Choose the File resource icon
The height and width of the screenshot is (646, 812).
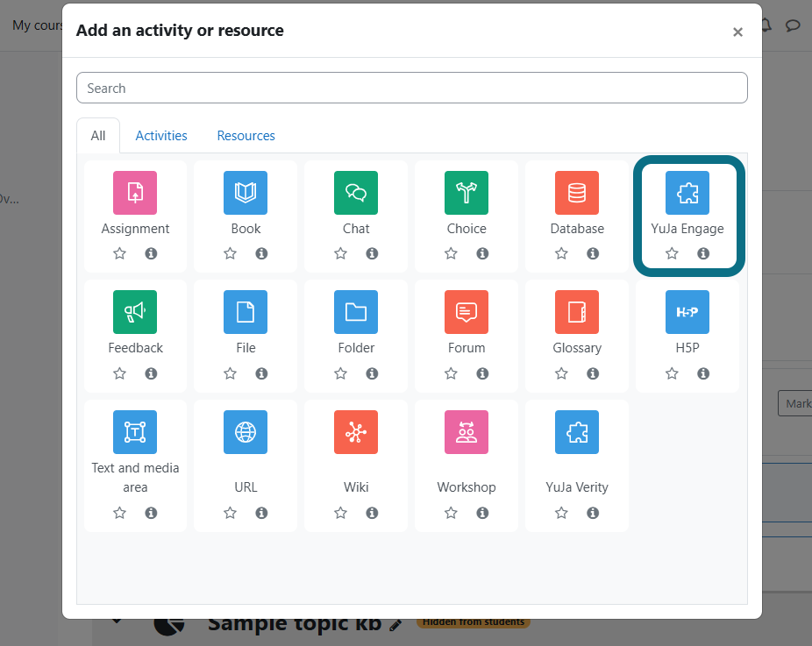click(x=246, y=312)
